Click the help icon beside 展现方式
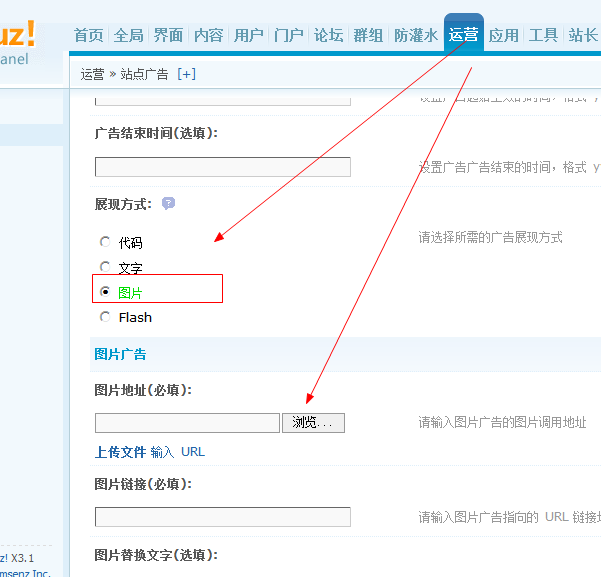601x577 pixels. pyautogui.click(x=168, y=203)
